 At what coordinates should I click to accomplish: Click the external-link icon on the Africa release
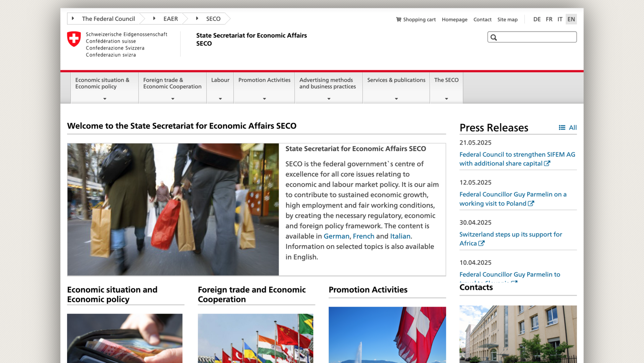[481, 243]
